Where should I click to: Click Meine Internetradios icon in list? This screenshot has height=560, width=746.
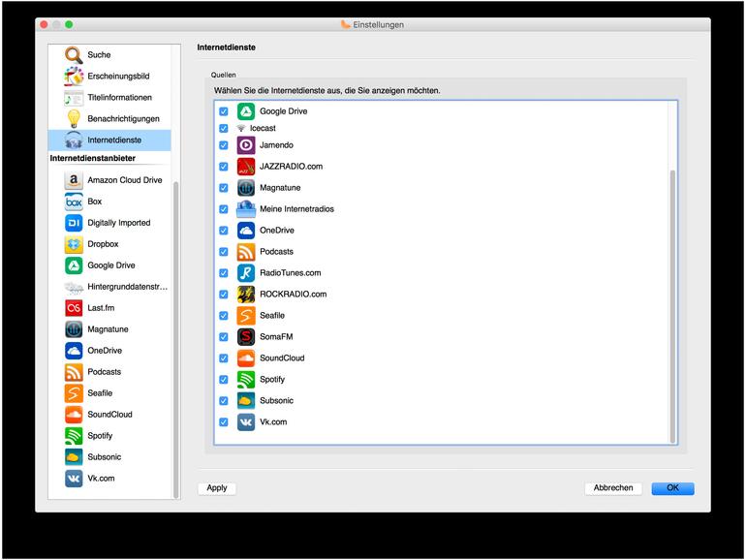tap(246, 209)
